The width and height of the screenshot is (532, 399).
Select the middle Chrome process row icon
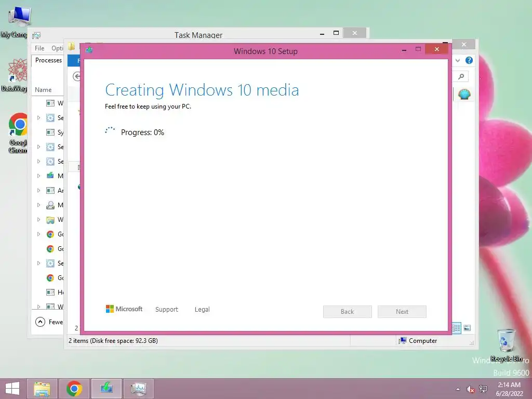(x=50, y=249)
